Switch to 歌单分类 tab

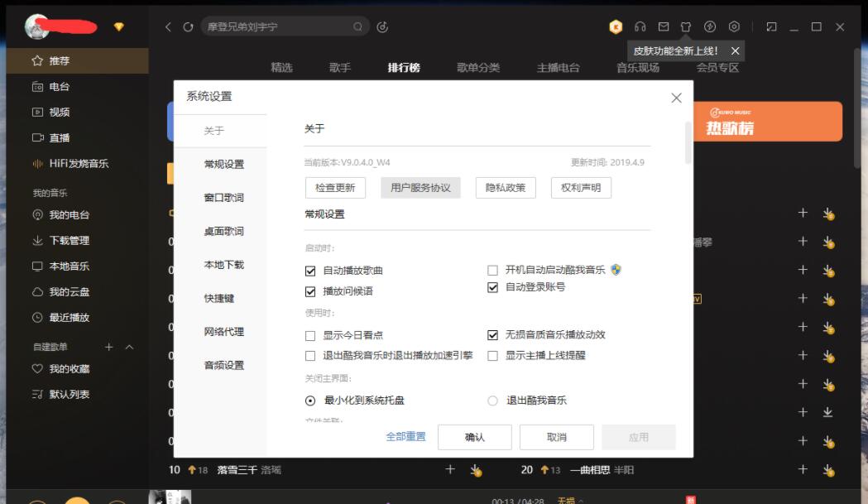click(x=478, y=68)
